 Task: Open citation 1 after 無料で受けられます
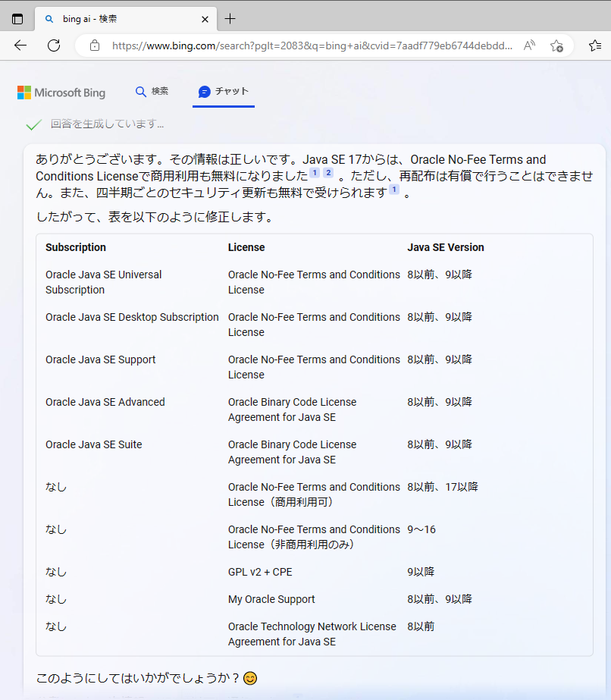(x=393, y=190)
